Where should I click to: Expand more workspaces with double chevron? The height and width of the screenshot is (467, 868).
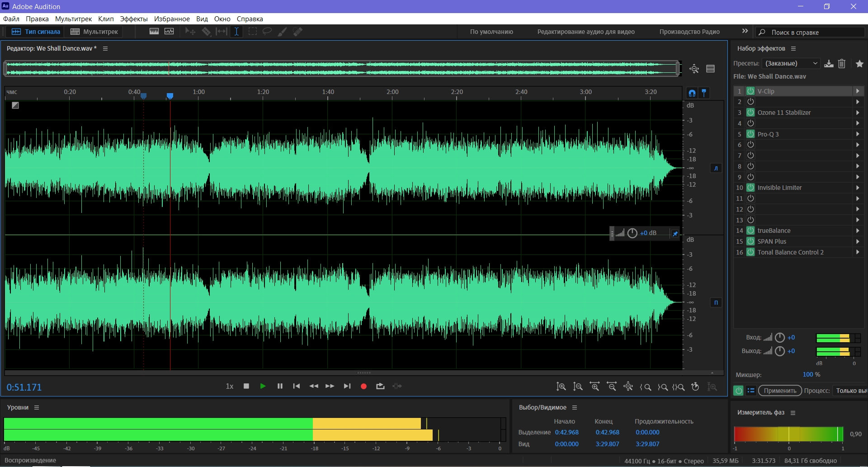pos(745,31)
